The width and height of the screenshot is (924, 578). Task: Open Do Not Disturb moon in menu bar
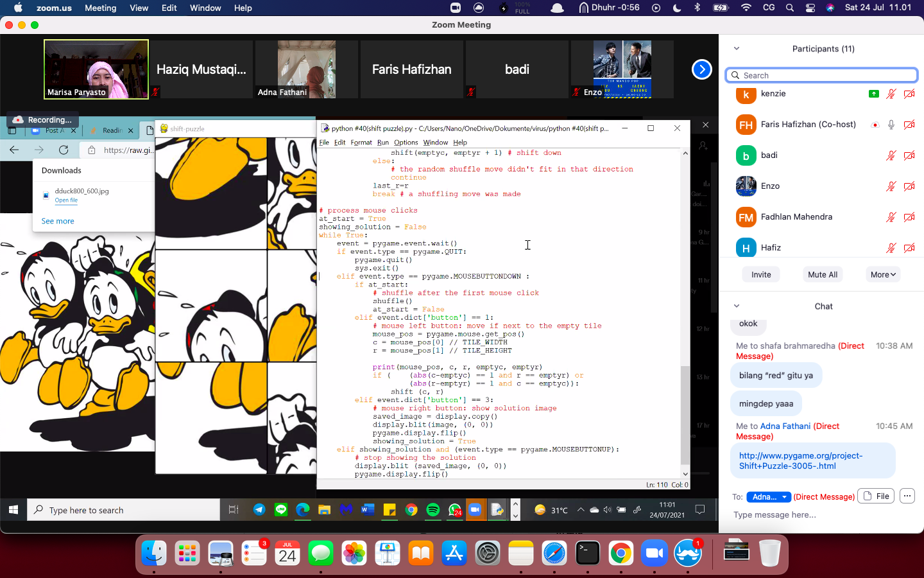(678, 8)
